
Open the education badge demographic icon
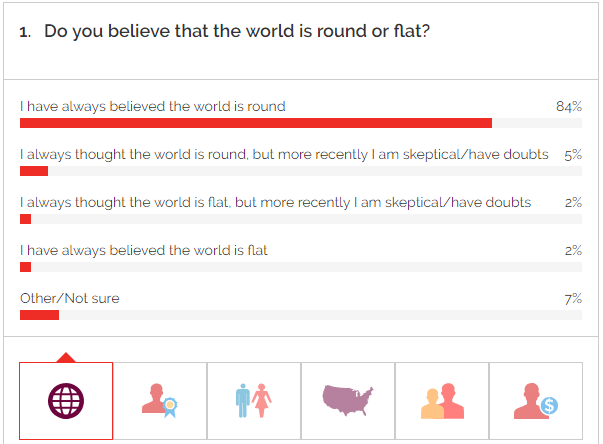(160, 401)
